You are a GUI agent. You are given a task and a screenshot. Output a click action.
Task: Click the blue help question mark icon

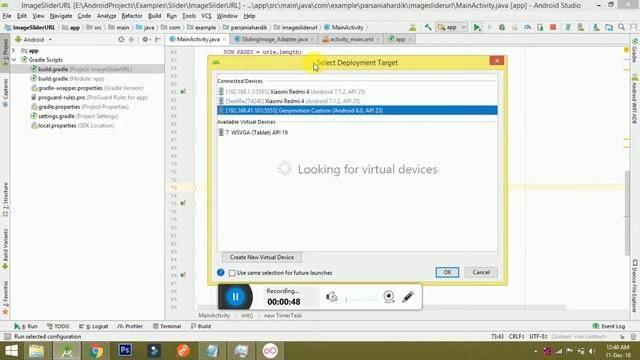pyautogui.click(x=220, y=272)
